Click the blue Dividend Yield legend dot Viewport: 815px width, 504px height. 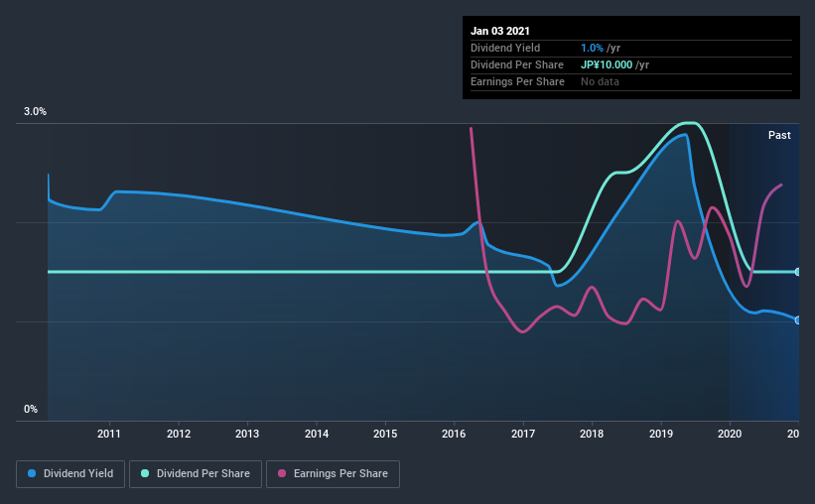coord(32,473)
